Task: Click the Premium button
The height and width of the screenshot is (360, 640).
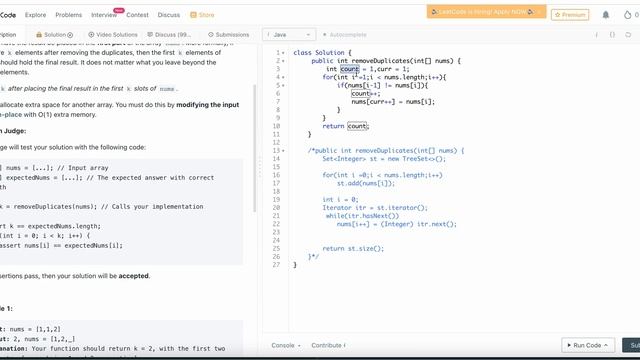Action: click(x=570, y=15)
